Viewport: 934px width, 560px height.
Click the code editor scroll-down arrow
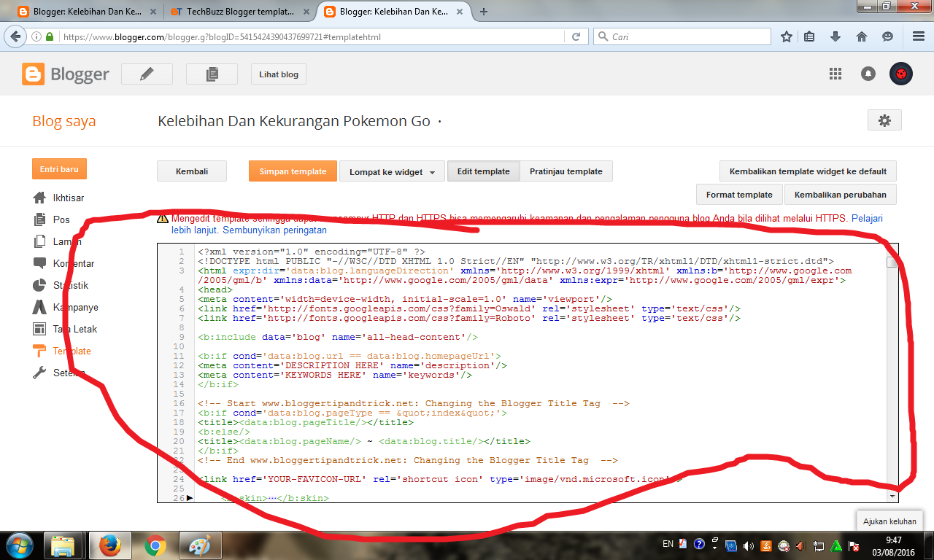point(892,496)
